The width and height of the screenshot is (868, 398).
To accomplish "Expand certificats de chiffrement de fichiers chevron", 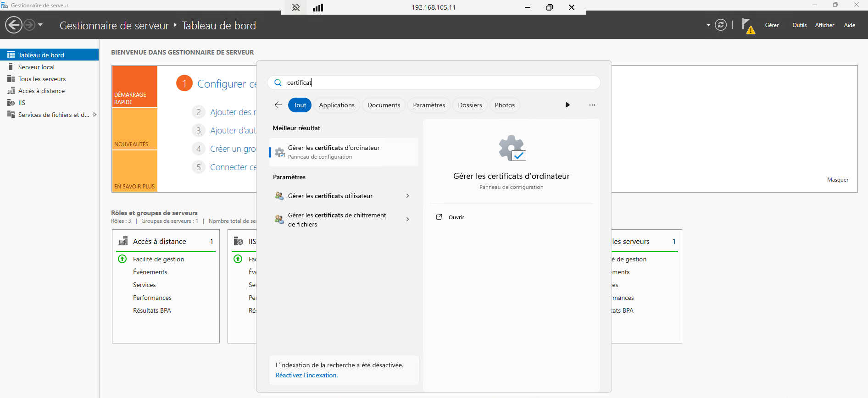I will [407, 219].
